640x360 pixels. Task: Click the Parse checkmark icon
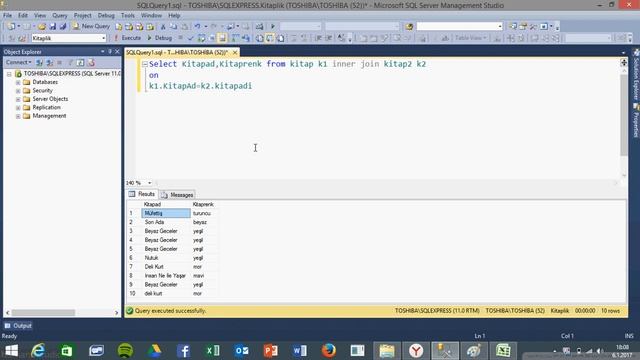pyautogui.click(x=191, y=38)
